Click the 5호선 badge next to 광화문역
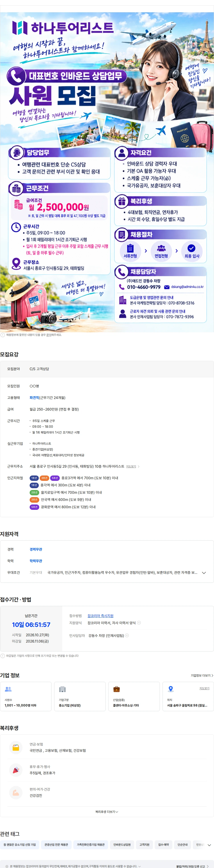Image resolution: width=214 pixels, height=868 pixels. tap(34, 507)
